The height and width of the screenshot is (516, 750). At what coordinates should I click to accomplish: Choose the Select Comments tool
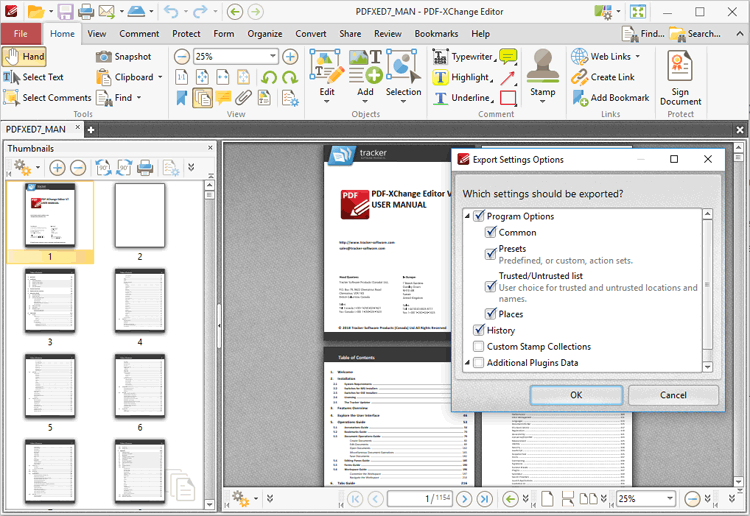click(47, 98)
